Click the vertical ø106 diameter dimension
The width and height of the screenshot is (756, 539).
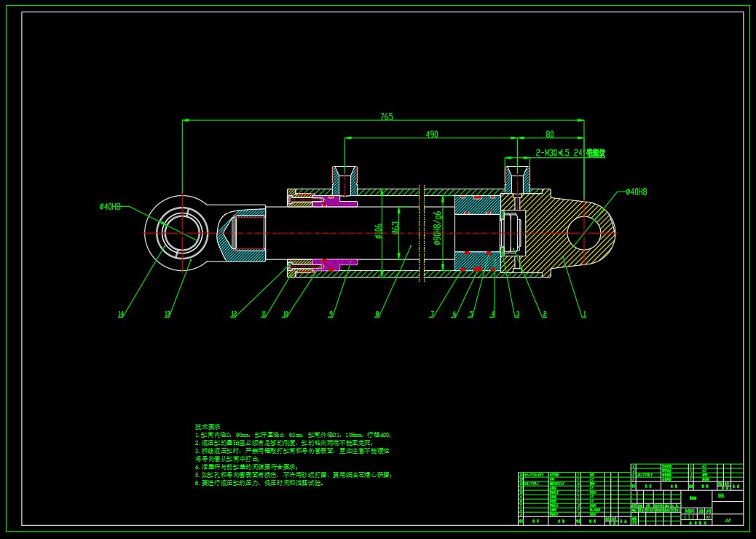379,231
